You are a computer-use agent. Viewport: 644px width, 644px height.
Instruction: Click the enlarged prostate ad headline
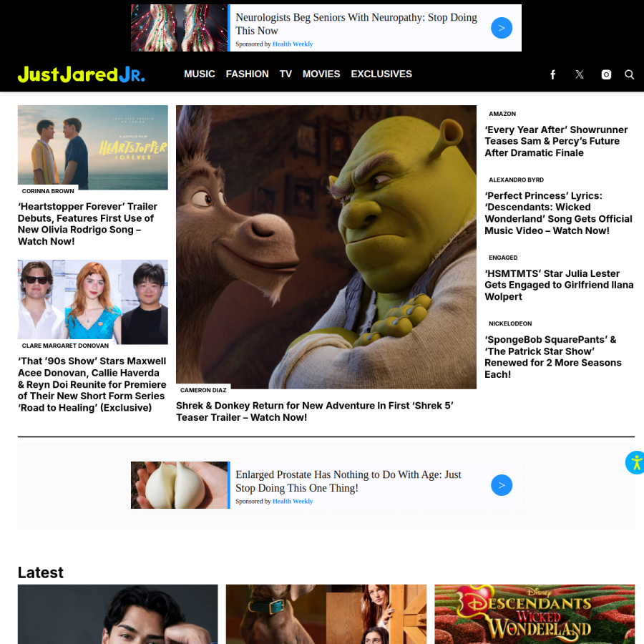[x=348, y=481]
